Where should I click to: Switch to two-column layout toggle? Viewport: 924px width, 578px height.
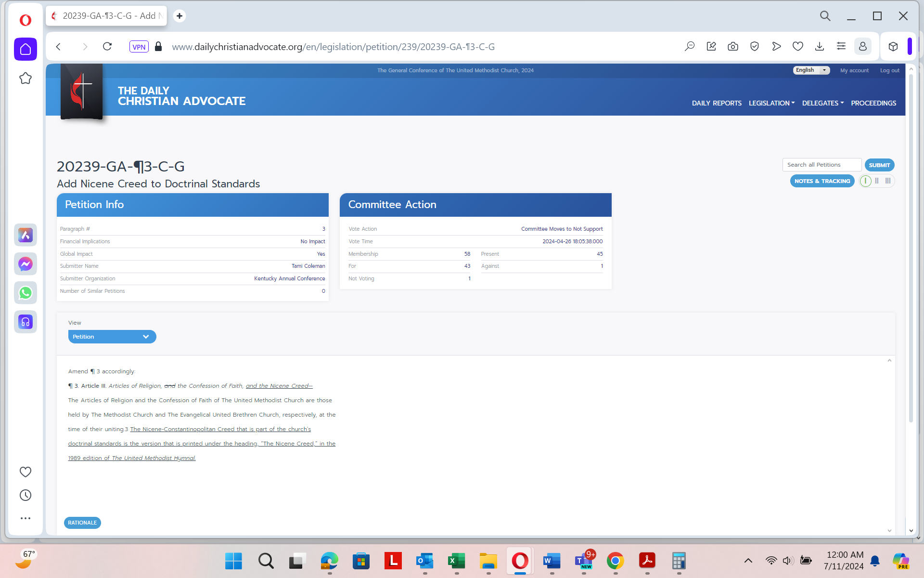pyautogui.click(x=877, y=181)
